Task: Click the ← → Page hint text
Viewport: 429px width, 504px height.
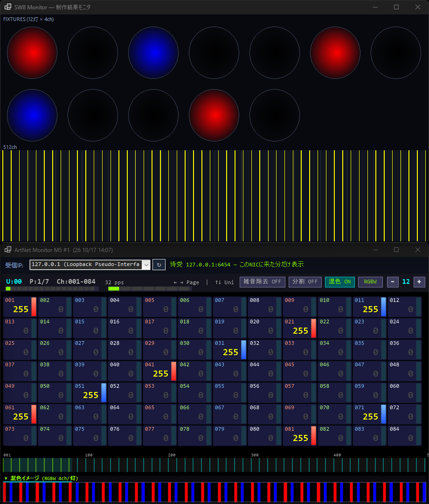Action: pos(186,282)
